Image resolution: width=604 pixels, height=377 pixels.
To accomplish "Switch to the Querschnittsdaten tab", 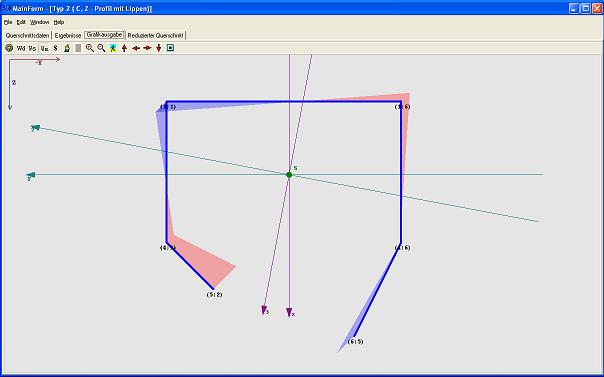I will [27, 35].
